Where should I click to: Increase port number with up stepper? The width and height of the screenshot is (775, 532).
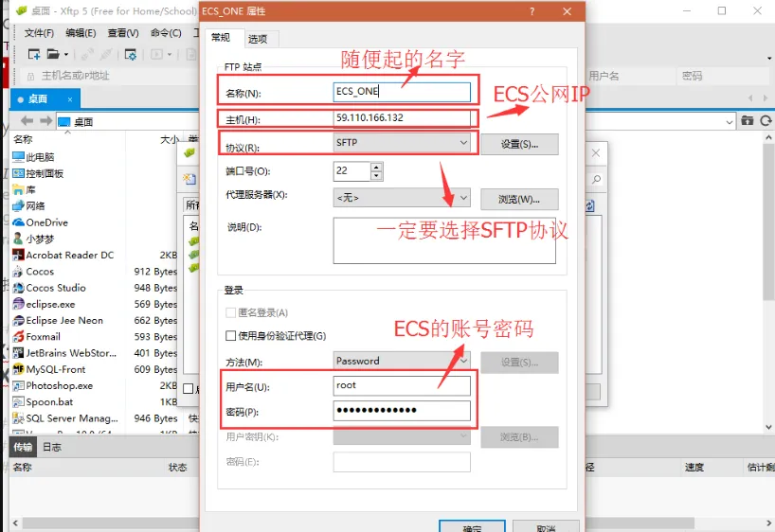point(376,167)
